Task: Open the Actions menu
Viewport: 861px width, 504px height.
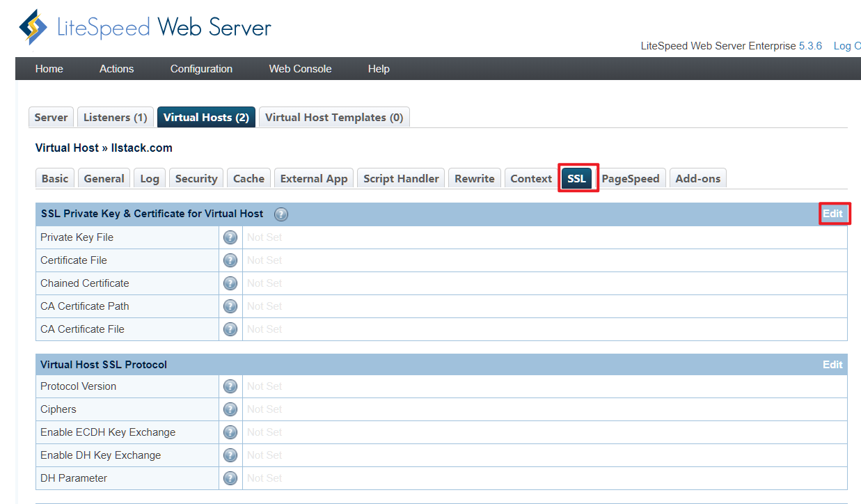Action: (x=116, y=69)
